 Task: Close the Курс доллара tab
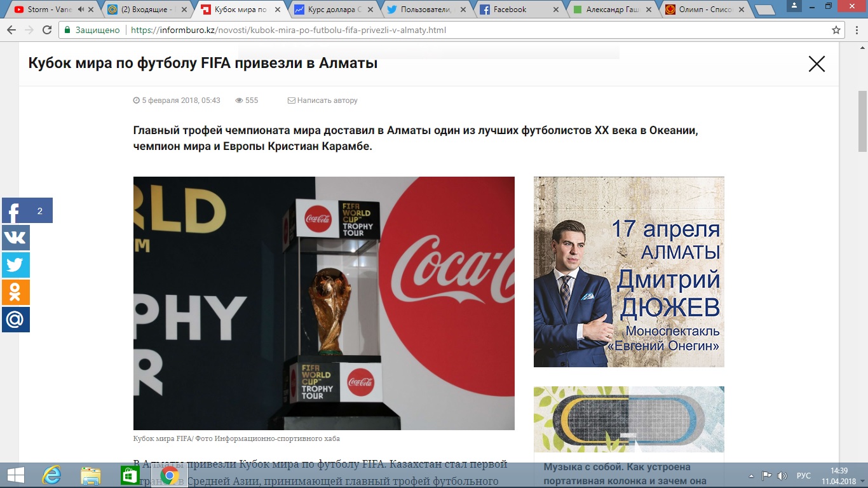pos(370,10)
